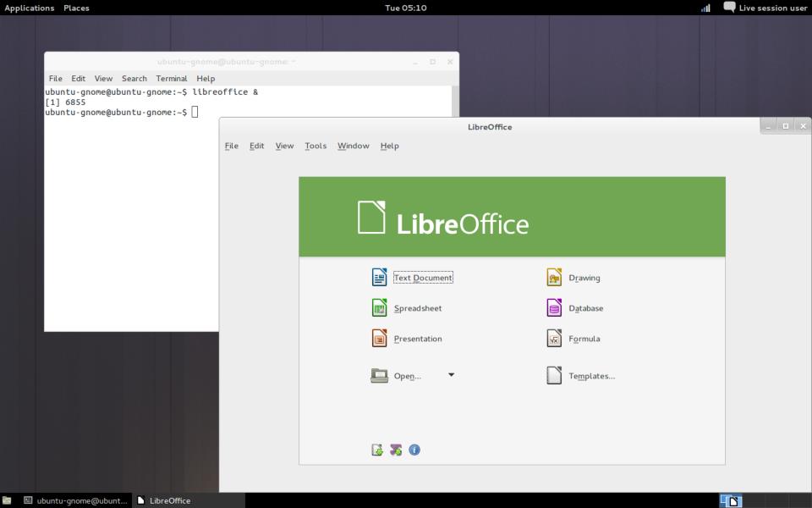Click the Open... button in Start Center
This screenshot has width=812, height=508.
tap(396, 375)
